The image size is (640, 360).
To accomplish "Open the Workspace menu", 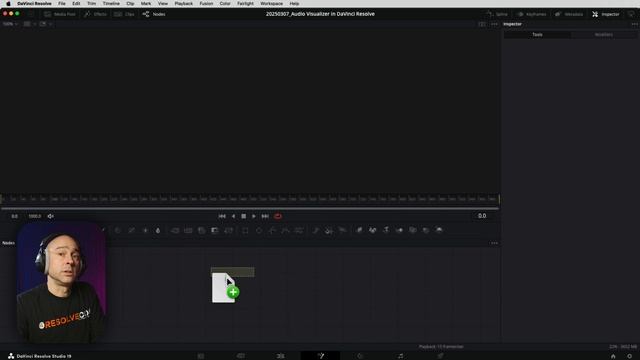I will coord(271,3).
